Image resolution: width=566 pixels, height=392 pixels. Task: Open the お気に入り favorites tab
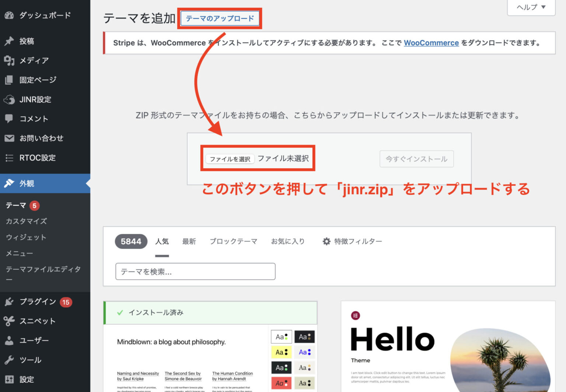(288, 241)
